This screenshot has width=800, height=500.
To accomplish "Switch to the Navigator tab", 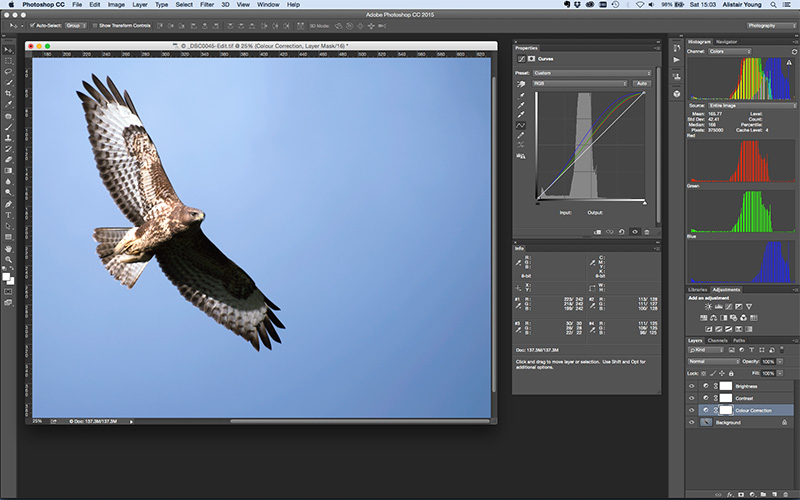I will (x=727, y=42).
